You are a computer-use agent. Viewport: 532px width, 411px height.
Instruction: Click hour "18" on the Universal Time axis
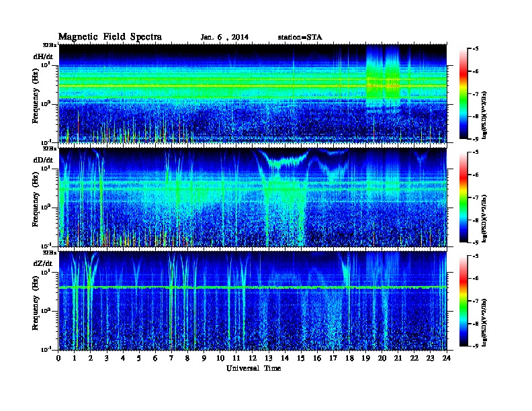349,358
